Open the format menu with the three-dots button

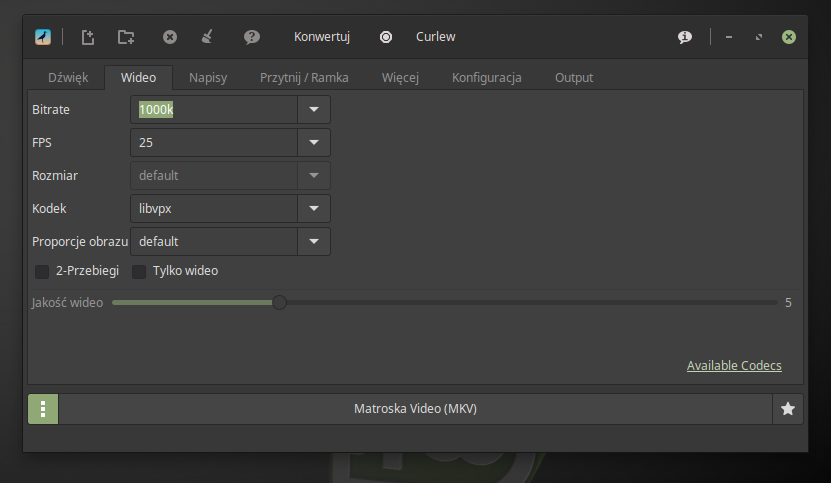43,409
